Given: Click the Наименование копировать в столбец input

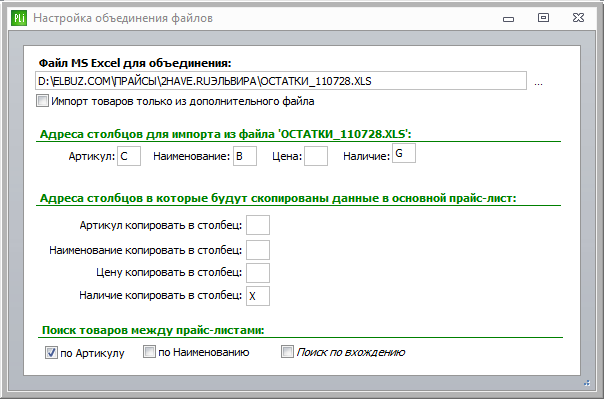Looking at the screenshot, I should [258, 250].
